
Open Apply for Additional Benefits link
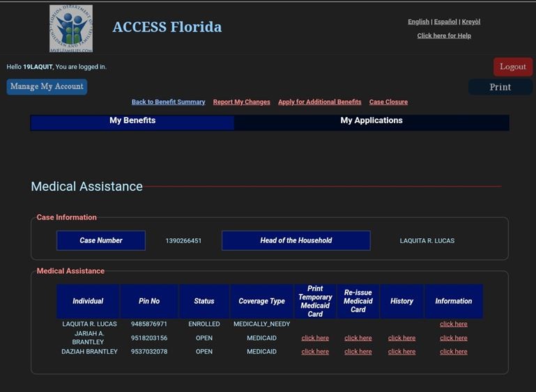coord(320,102)
